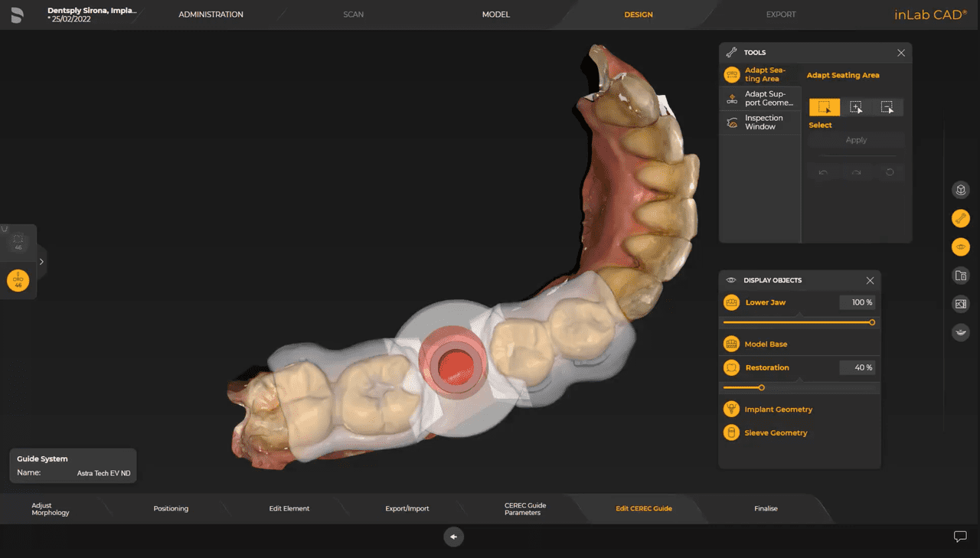Open the Adapt Support Geometry tool
Viewport: 980px width, 558px height.
pos(760,98)
